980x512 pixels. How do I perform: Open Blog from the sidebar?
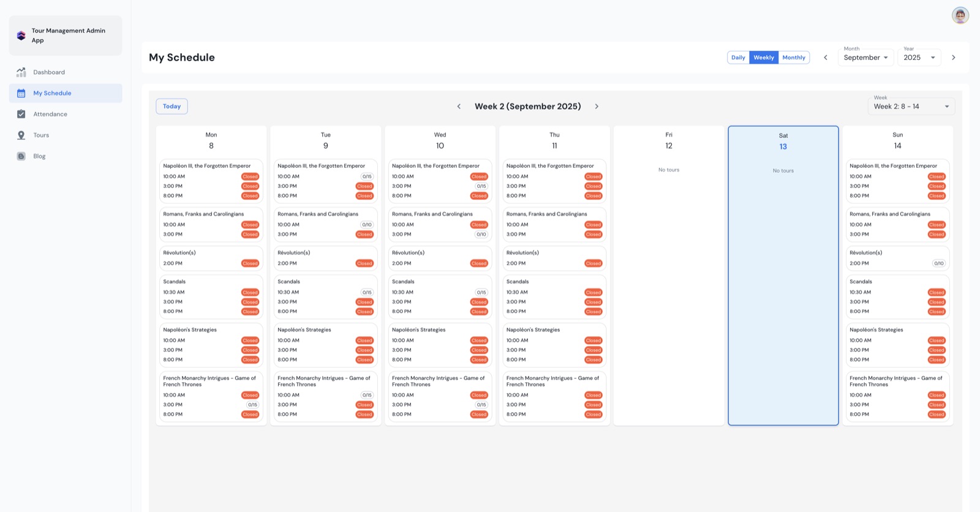[66, 156]
